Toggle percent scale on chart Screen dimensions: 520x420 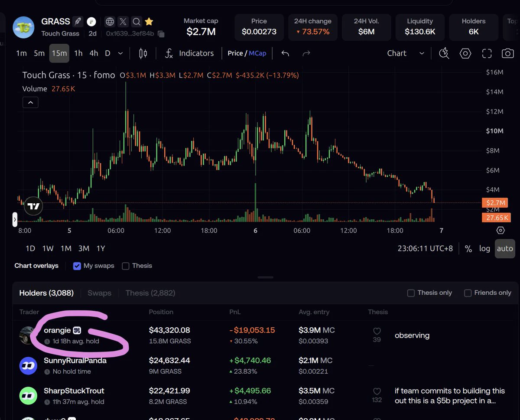[468, 248]
